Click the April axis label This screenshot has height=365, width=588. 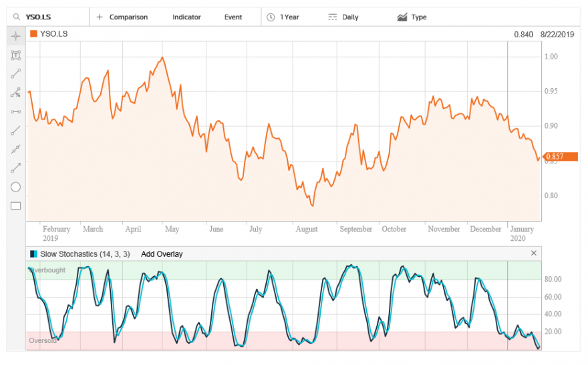133,229
